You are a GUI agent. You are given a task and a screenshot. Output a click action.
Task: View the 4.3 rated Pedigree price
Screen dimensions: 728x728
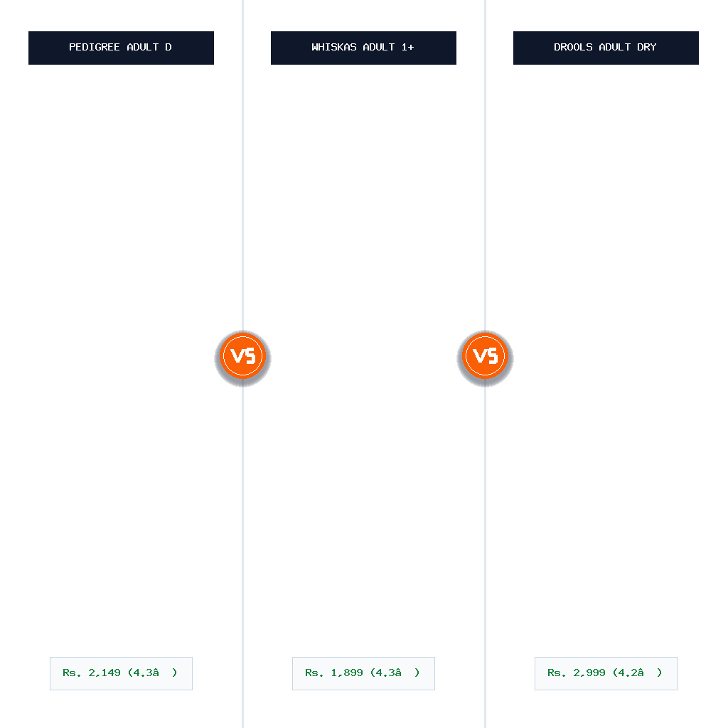coord(121,673)
